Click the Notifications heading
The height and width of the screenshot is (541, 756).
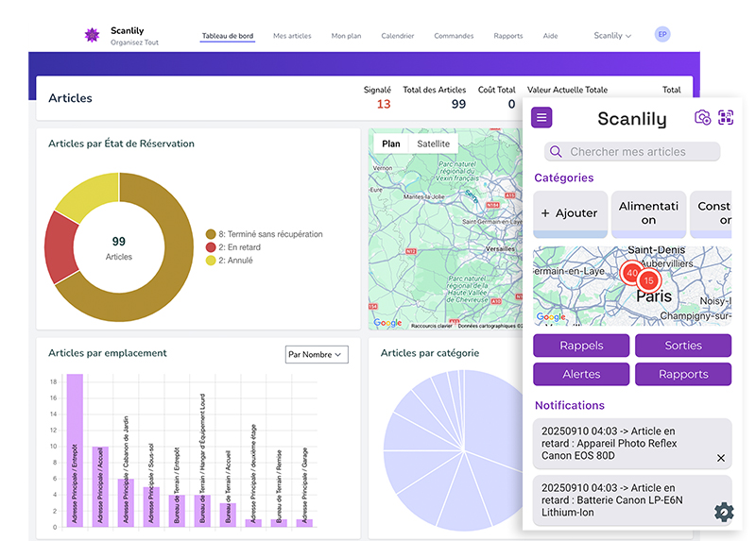point(570,405)
